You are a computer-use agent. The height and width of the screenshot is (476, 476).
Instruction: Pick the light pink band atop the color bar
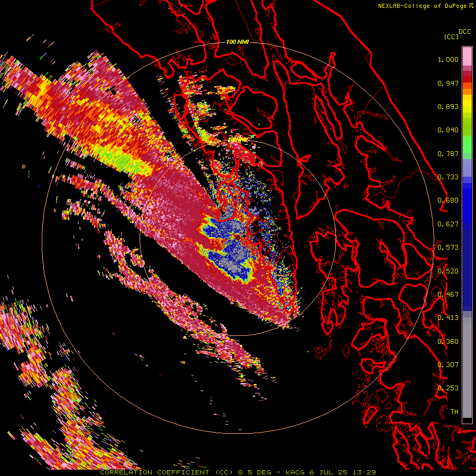(x=467, y=56)
